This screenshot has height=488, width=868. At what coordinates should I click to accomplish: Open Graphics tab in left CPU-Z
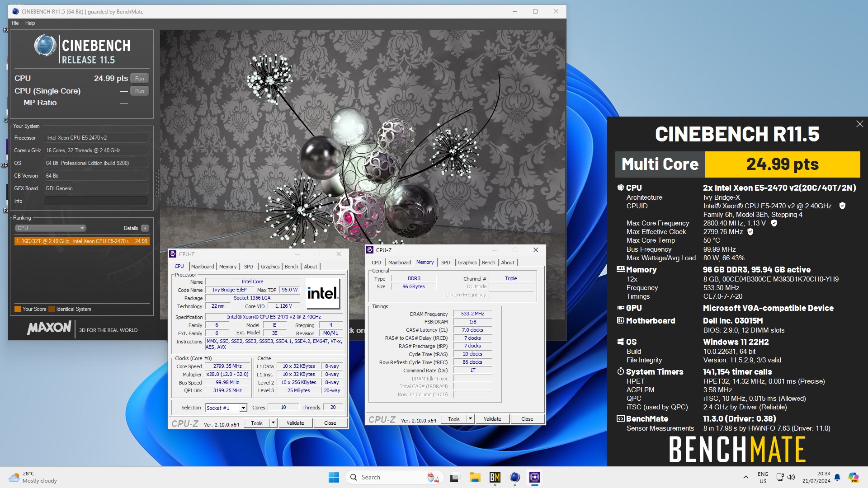(x=270, y=267)
